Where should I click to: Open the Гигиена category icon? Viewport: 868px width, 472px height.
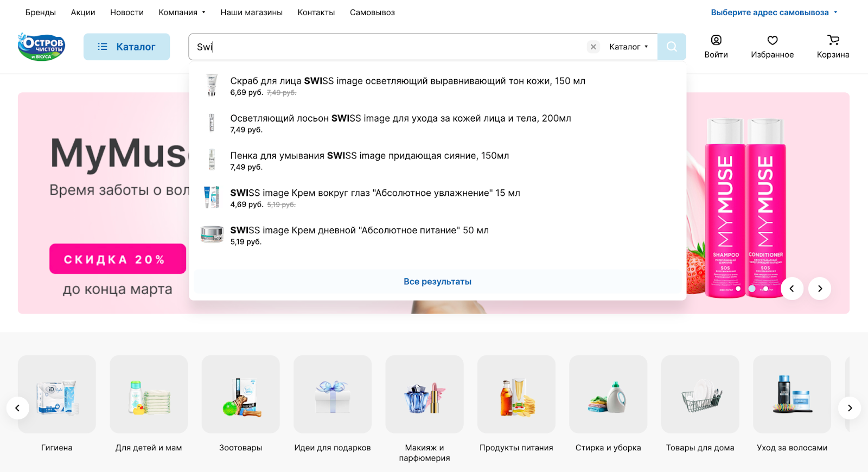57,394
